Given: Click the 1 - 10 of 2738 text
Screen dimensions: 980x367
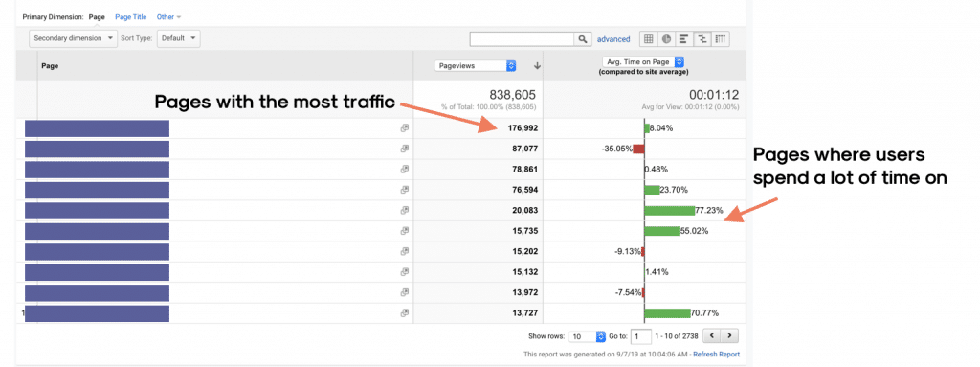Looking at the screenshot, I should [677, 337].
